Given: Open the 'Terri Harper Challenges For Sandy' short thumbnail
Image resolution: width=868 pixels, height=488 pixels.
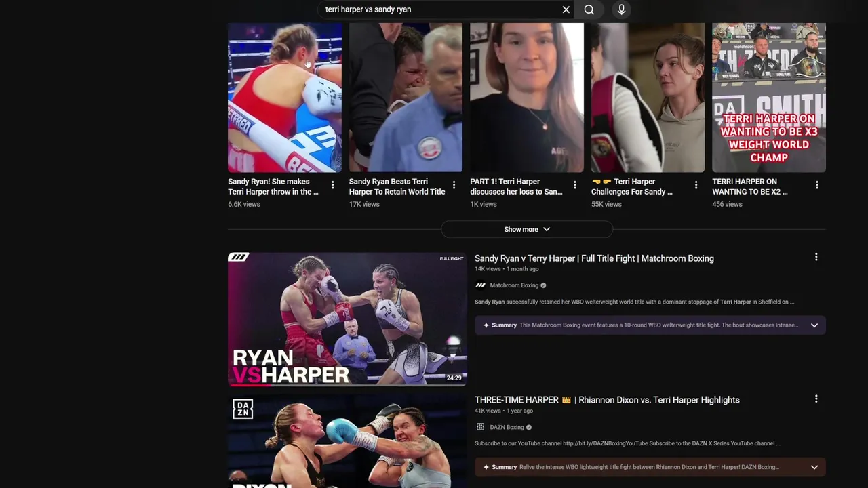Looking at the screenshot, I should (648, 98).
